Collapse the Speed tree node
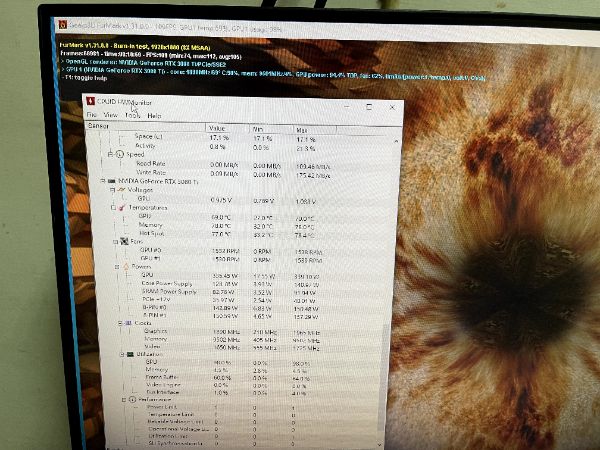The image size is (600, 450). 110,154
